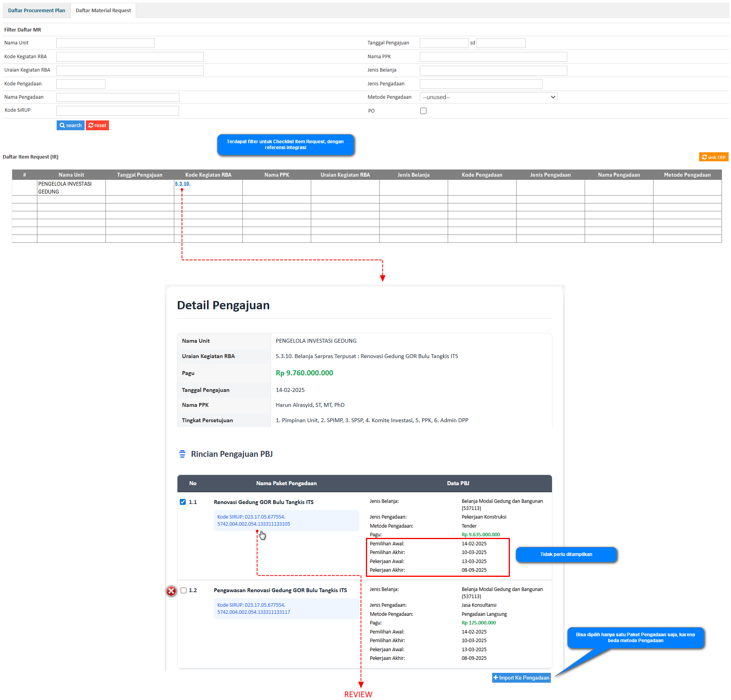Click the Jenis Belanja column header
Screen dimensions: 731x700
pyautogui.click(x=413, y=175)
